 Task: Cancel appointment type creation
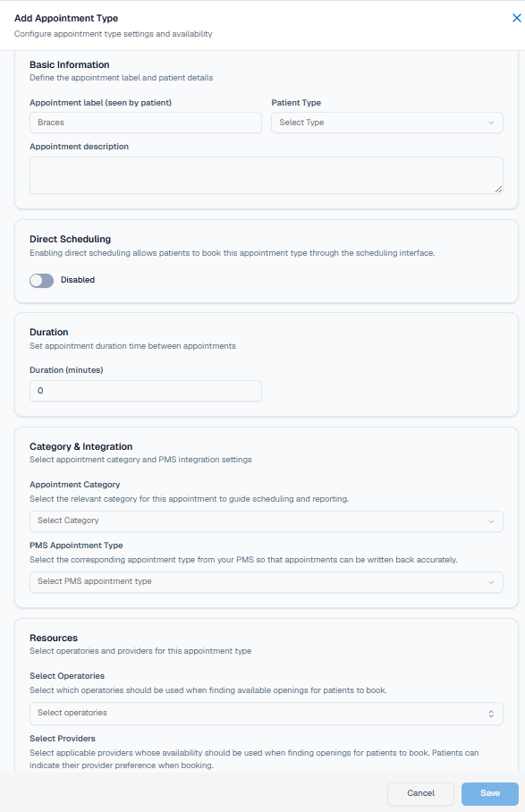pos(420,793)
